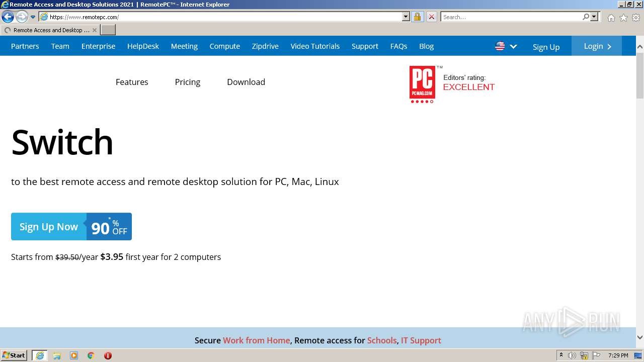Open the Partners menu item
Screen dimensions: 644x362
25,46
